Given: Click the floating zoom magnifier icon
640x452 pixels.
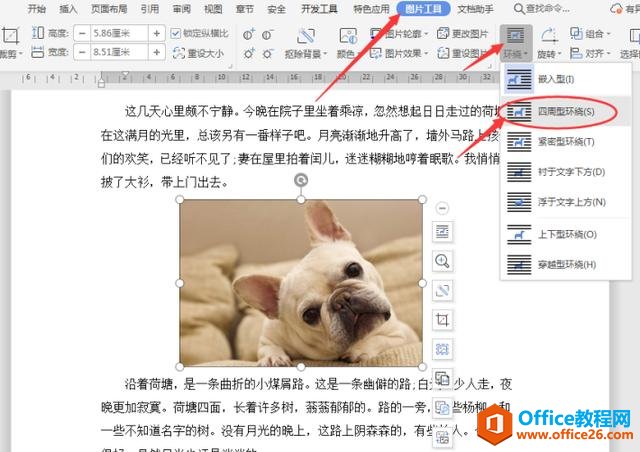Looking at the screenshot, I should [x=442, y=261].
